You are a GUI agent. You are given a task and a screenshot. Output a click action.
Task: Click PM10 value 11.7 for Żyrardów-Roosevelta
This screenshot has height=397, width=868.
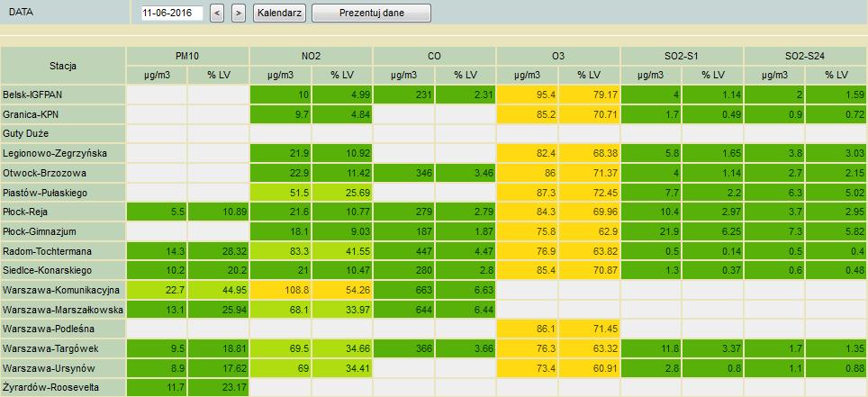[x=157, y=388]
